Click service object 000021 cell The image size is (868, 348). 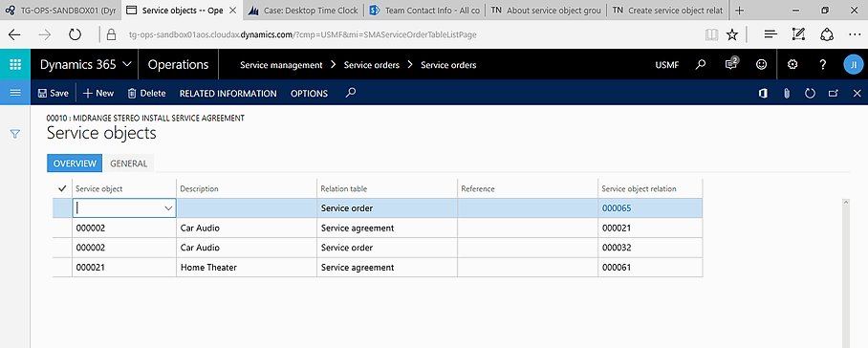[124, 268]
